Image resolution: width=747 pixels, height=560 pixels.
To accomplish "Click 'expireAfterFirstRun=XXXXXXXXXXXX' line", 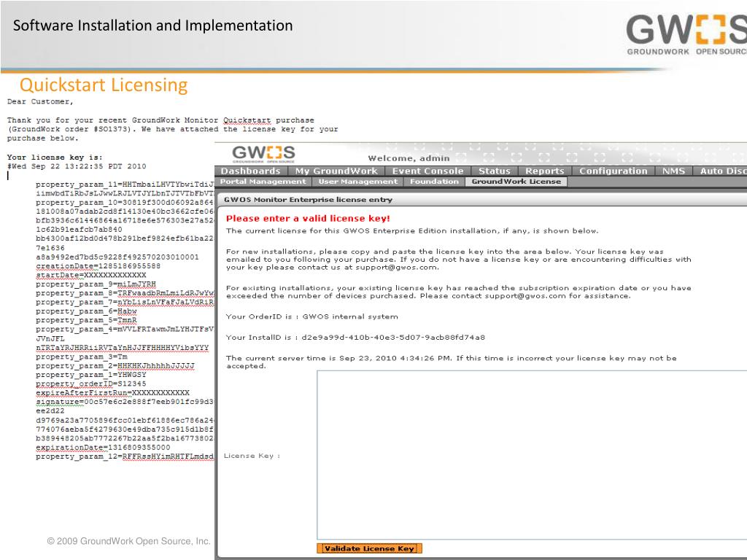I will click(112, 393).
